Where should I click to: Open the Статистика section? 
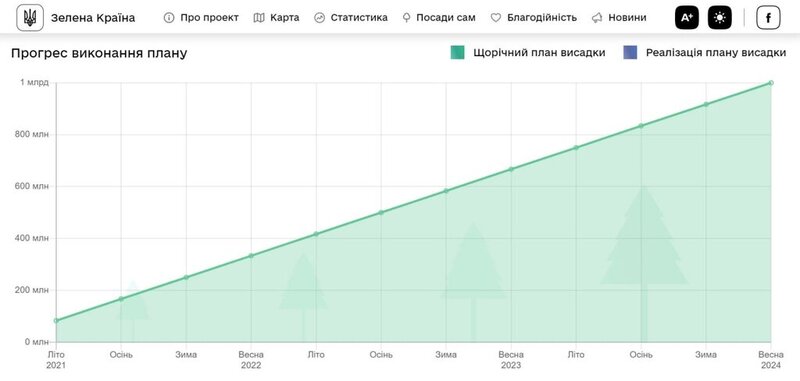point(359,18)
